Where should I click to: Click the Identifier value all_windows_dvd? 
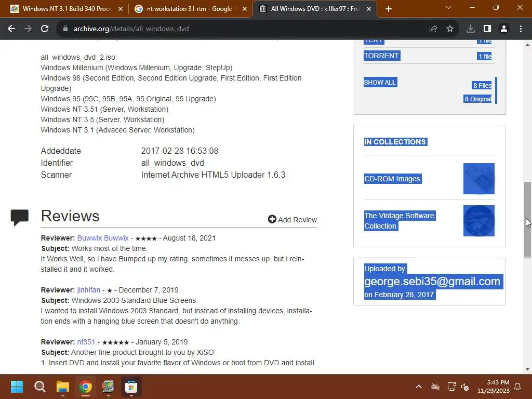pyautogui.click(x=172, y=163)
